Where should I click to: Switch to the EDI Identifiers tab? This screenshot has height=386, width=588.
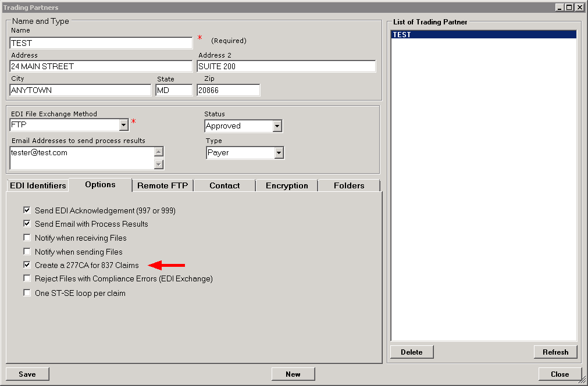38,185
